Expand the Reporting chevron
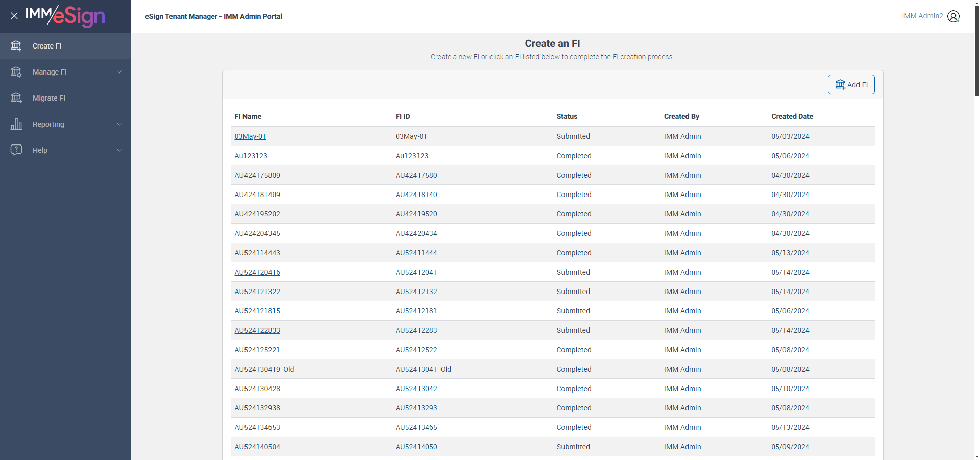Screen dimensions: 980x460 [x=119, y=124]
